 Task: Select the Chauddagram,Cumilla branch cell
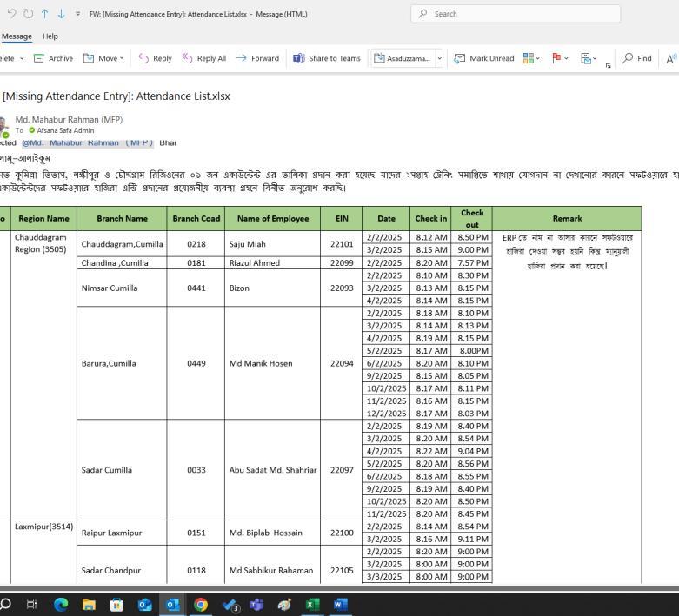click(x=122, y=244)
